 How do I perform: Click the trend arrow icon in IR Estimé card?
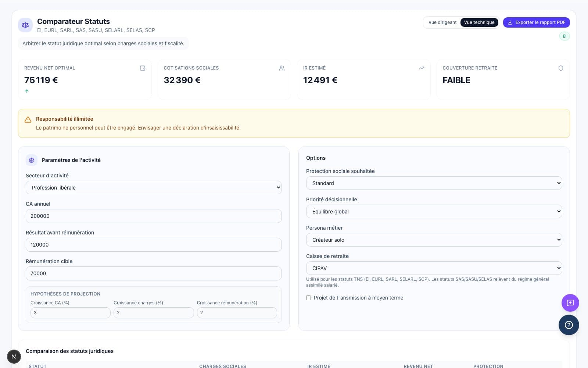[421, 68]
